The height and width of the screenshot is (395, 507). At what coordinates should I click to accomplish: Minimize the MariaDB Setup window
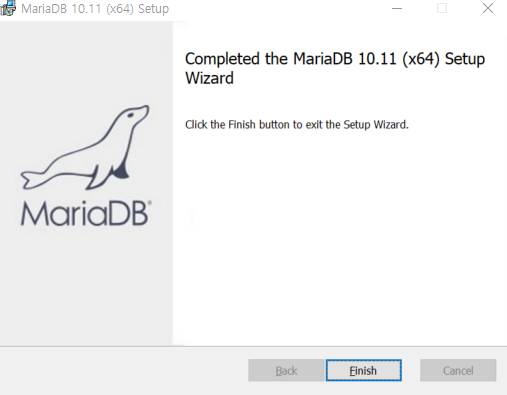[x=397, y=8]
